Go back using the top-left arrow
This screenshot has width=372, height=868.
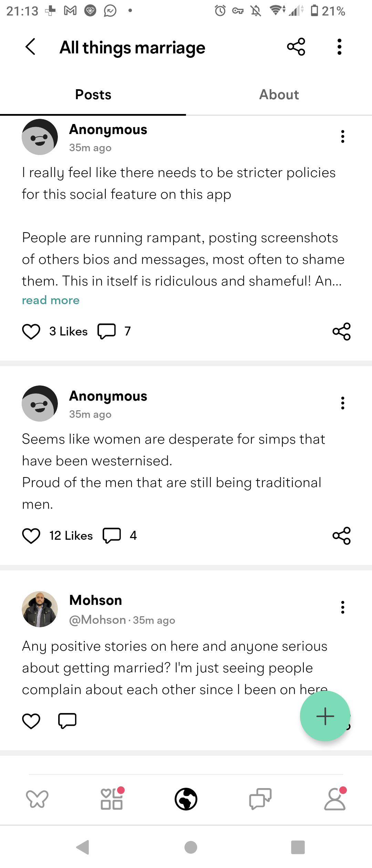pos(30,47)
